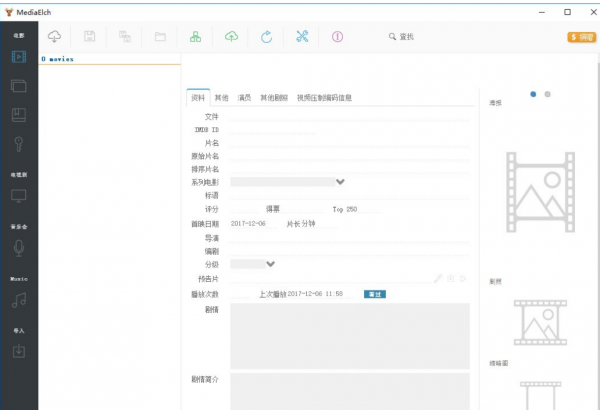Click the 查找 search box

(x=420, y=37)
